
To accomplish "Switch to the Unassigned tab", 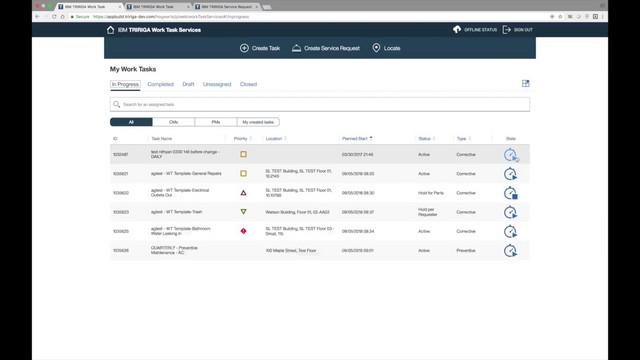I will coord(217,84).
